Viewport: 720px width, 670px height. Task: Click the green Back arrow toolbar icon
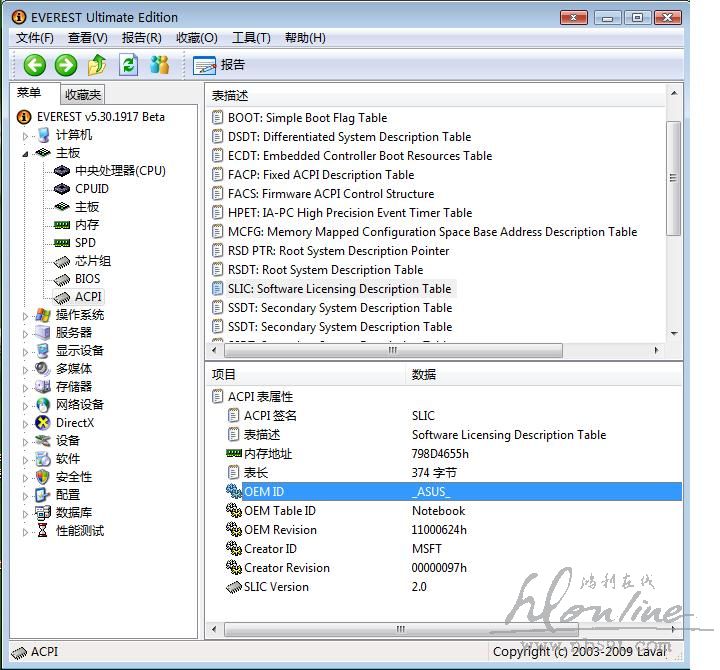click(x=35, y=65)
